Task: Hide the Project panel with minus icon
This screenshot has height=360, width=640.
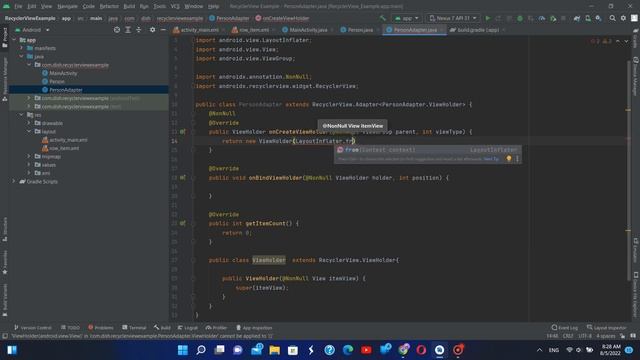Action: pos(163,30)
